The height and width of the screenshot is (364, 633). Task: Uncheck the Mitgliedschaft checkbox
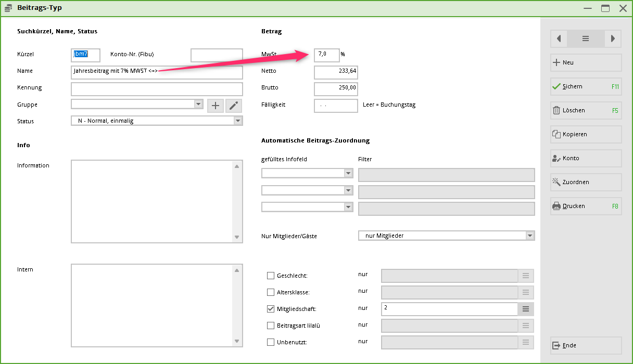tap(271, 309)
